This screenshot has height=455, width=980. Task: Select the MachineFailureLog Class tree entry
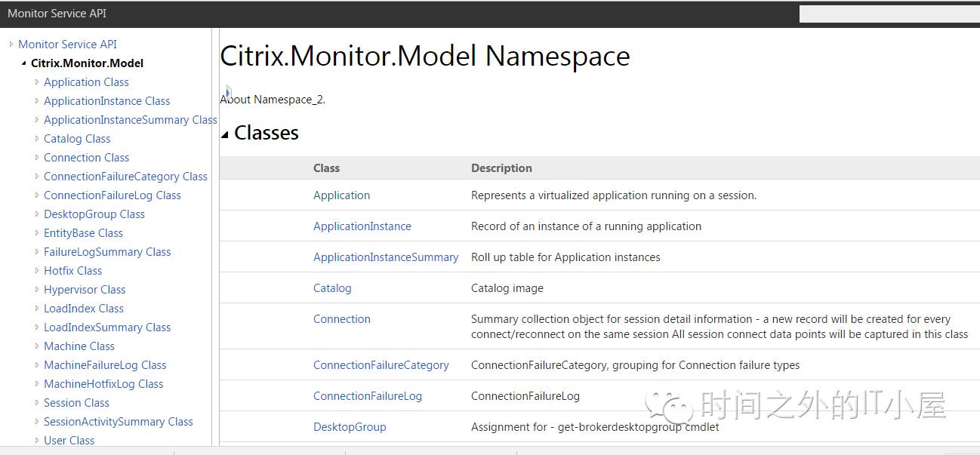[x=105, y=365]
